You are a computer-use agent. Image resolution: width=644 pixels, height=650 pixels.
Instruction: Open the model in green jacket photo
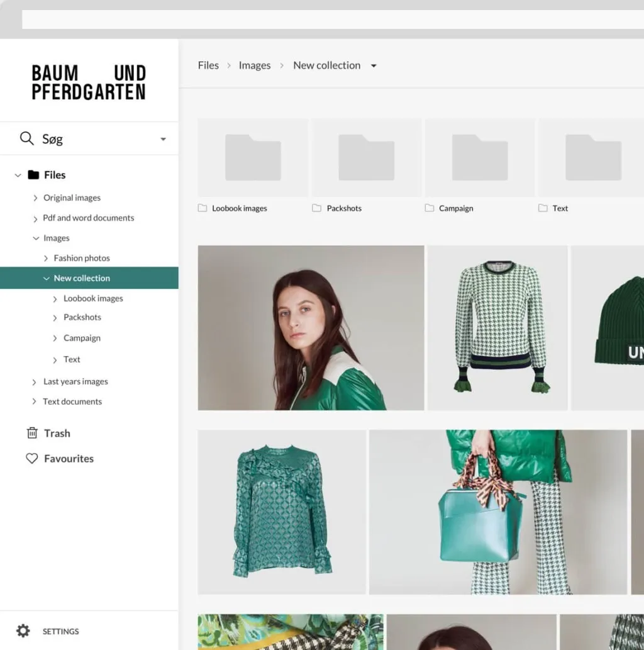pyautogui.click(x=311, y=328)
